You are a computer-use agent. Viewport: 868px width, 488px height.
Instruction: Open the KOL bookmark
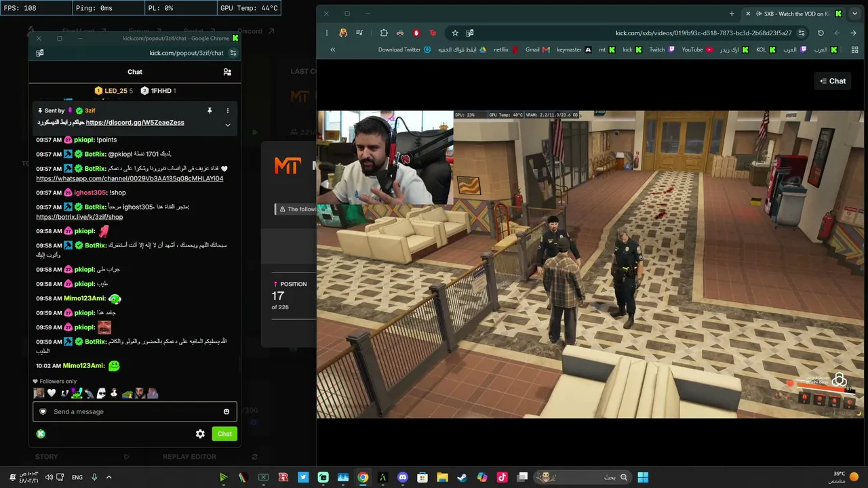pos(766,49)
